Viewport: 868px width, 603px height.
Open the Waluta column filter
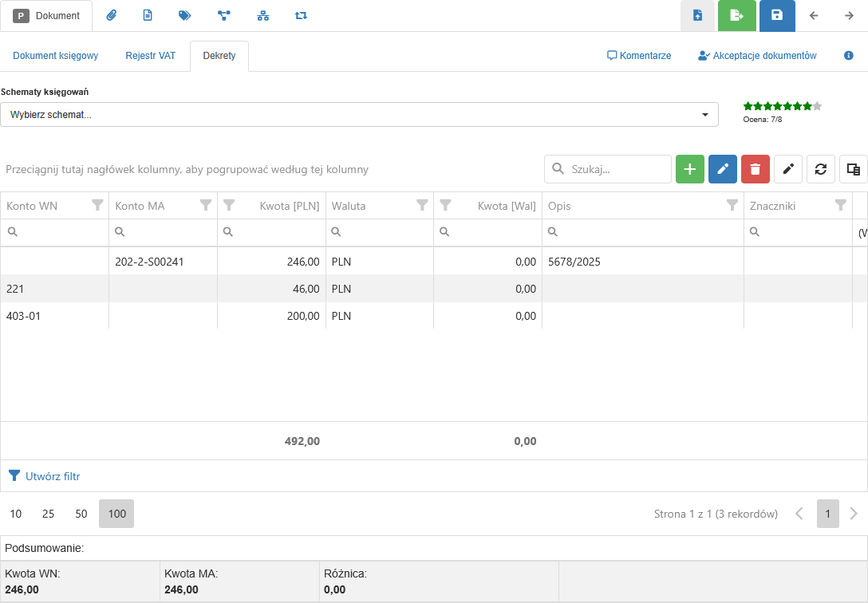422,206
